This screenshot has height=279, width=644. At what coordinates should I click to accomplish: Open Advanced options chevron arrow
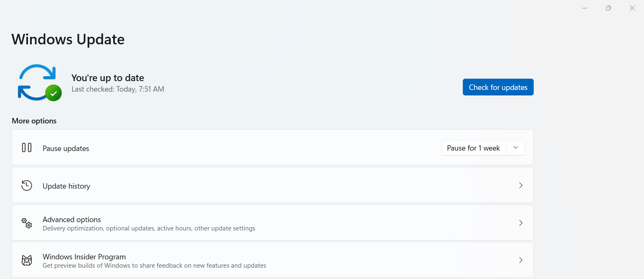pos(520,223)
